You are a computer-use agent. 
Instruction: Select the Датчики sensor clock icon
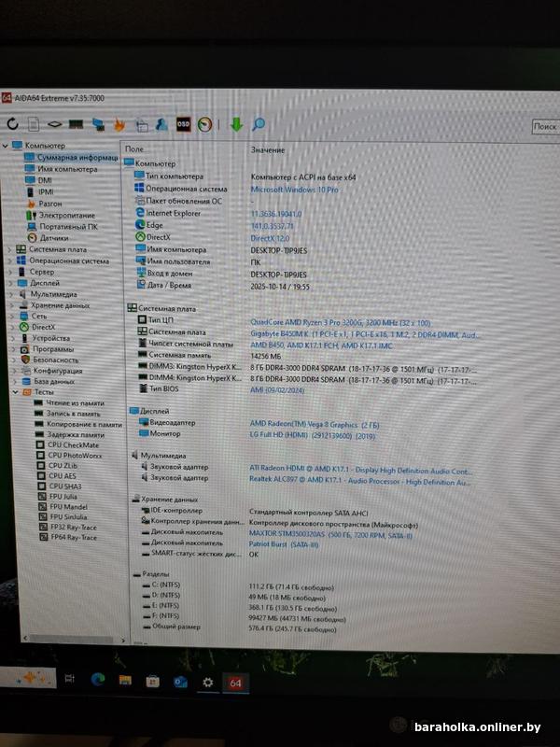coord(32,238)
